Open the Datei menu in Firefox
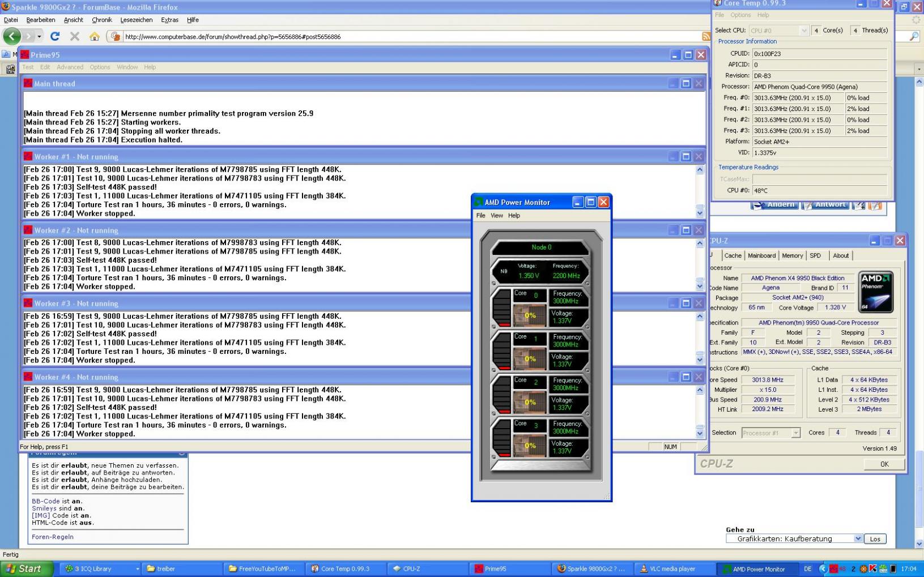Image resolution: width=924 pixels, height=577 pixels. (11, 20)
